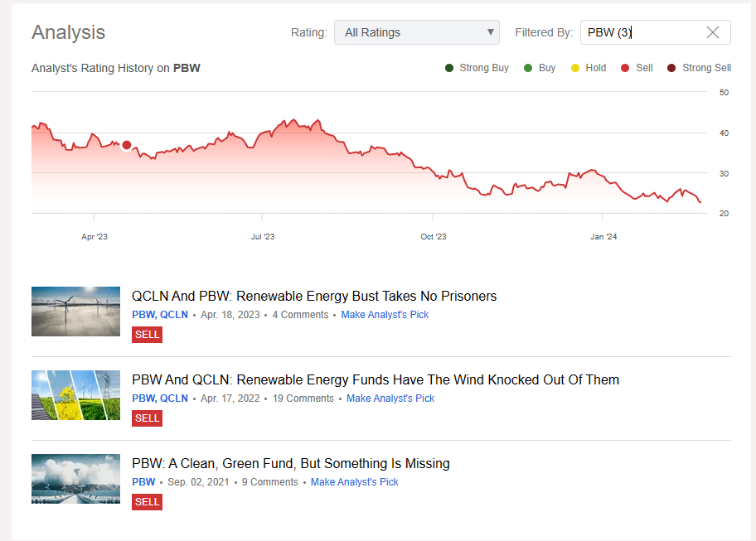
Task: Toggle the Hold legend item
Action: point(589,68)
